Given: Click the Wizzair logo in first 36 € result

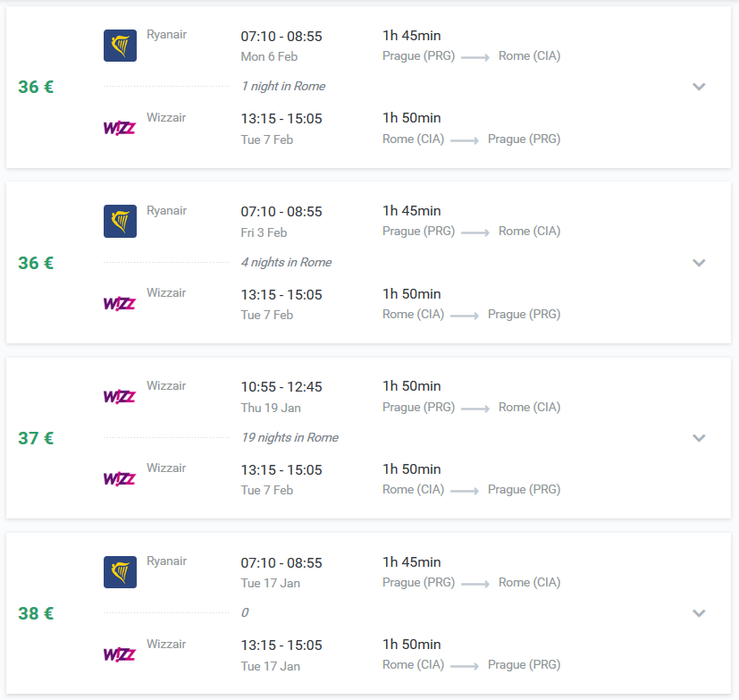Looking at the screenshot, I should 120,128.
